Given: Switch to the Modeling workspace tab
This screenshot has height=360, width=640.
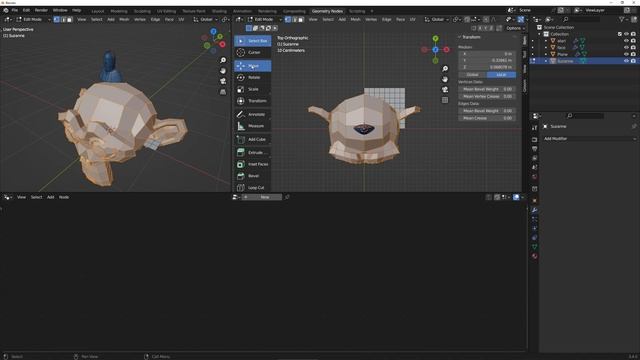Looking at the screenshot, I should click(x=119, y=11).
